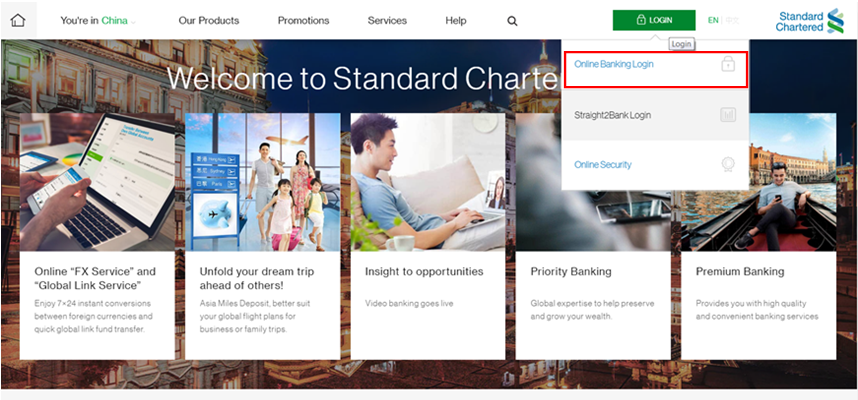Open Online Security link

[x=602, y=165]
